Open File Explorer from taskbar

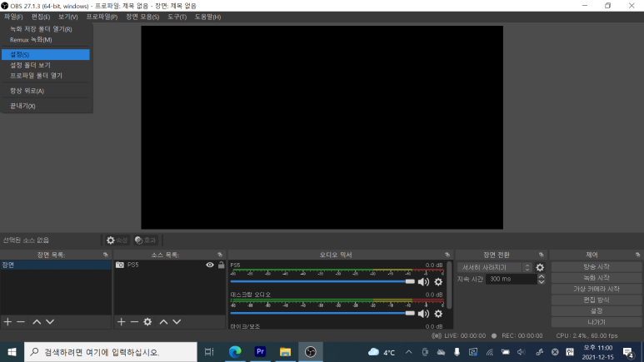[285, 352]
